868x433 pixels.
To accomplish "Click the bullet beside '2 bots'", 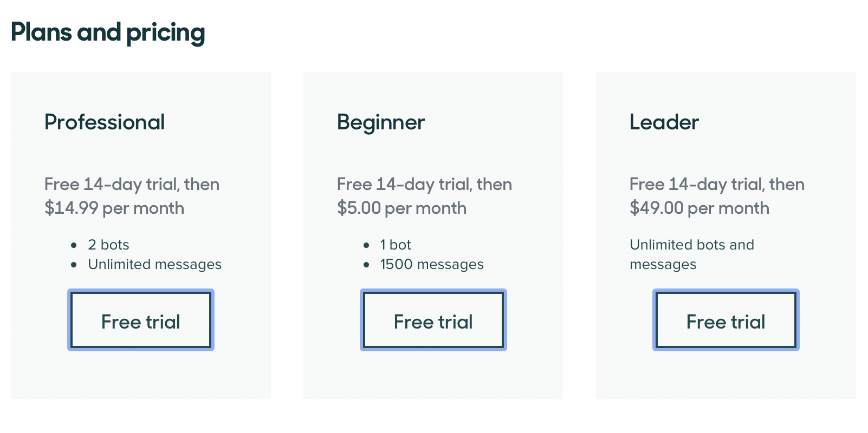I will (x=74, y=245).
